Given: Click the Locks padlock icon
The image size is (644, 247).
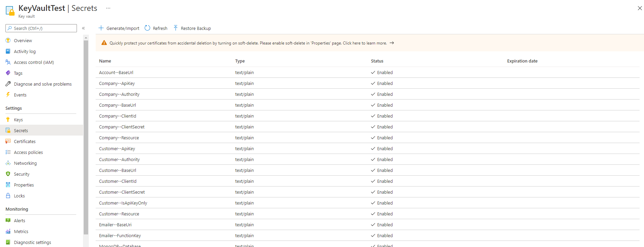Looking at the screenshot, I should (x=8, y=196).
